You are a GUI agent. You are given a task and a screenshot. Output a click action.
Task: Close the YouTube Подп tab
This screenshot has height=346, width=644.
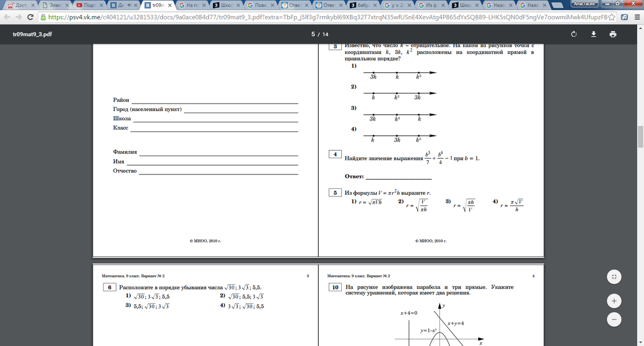[101, 5]
